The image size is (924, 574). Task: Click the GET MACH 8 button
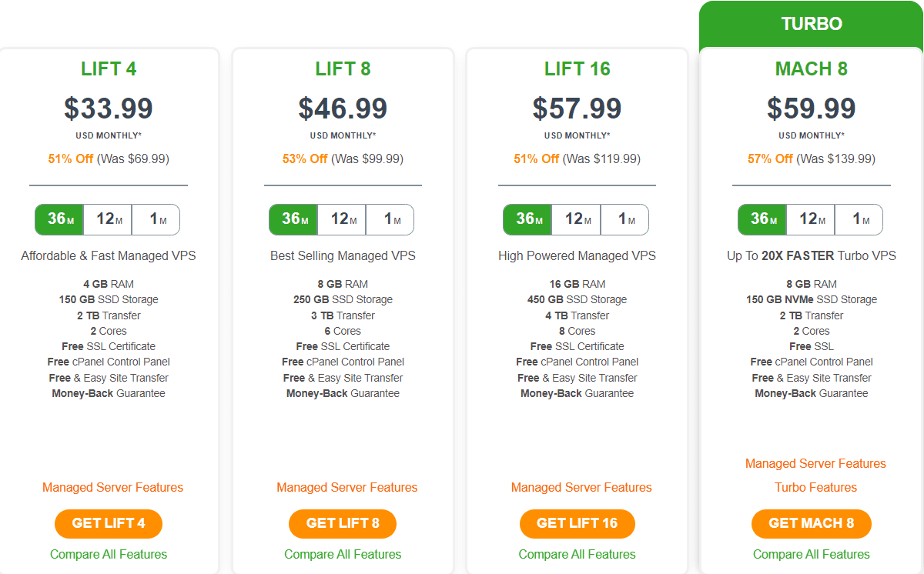812,523
